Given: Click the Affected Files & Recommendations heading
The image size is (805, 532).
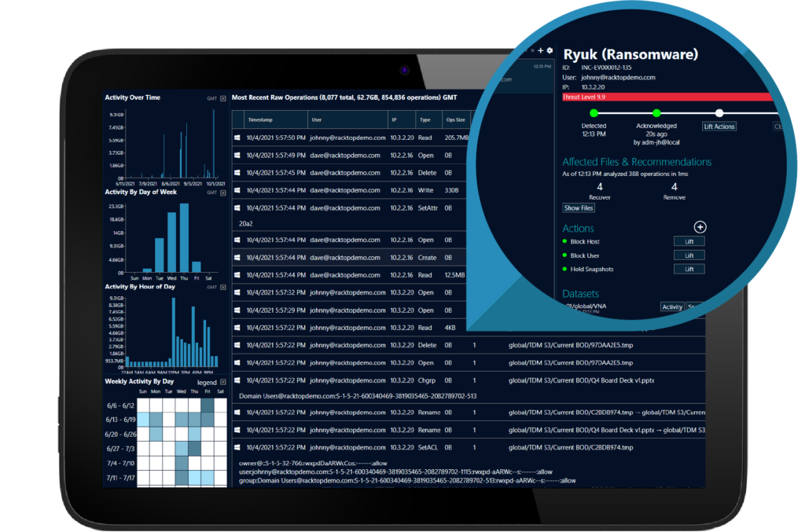Looking at the screenshot, I should coord(637,162).
